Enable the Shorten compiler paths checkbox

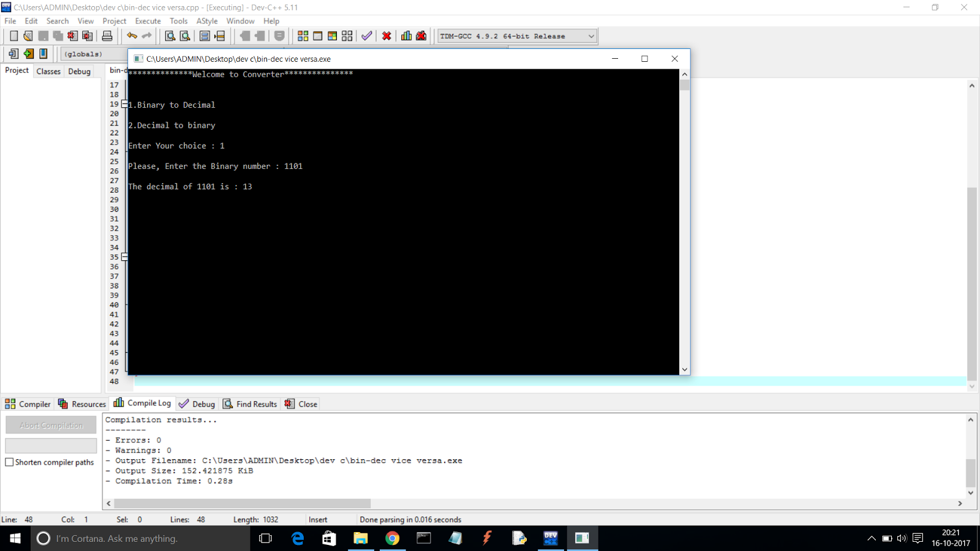[9, 462]
